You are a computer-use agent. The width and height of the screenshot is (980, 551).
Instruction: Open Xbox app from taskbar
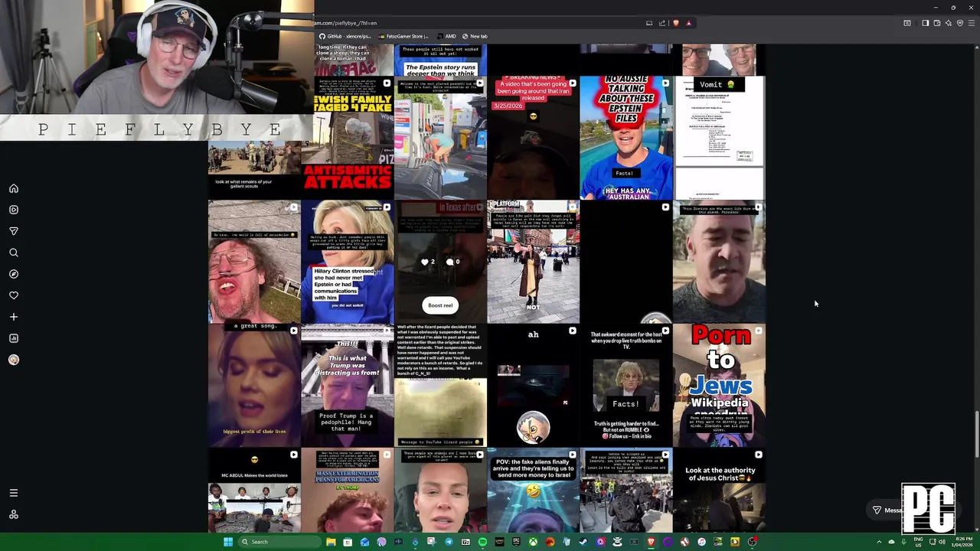tap(533, 542)
